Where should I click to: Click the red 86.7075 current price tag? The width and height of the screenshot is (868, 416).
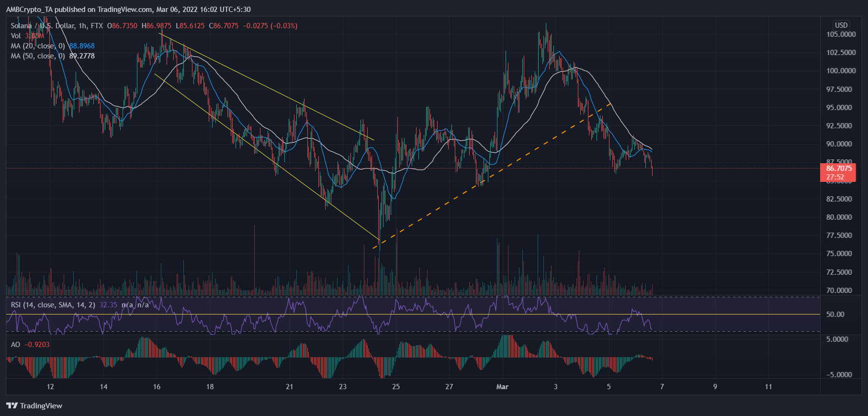tap(838, 169)
